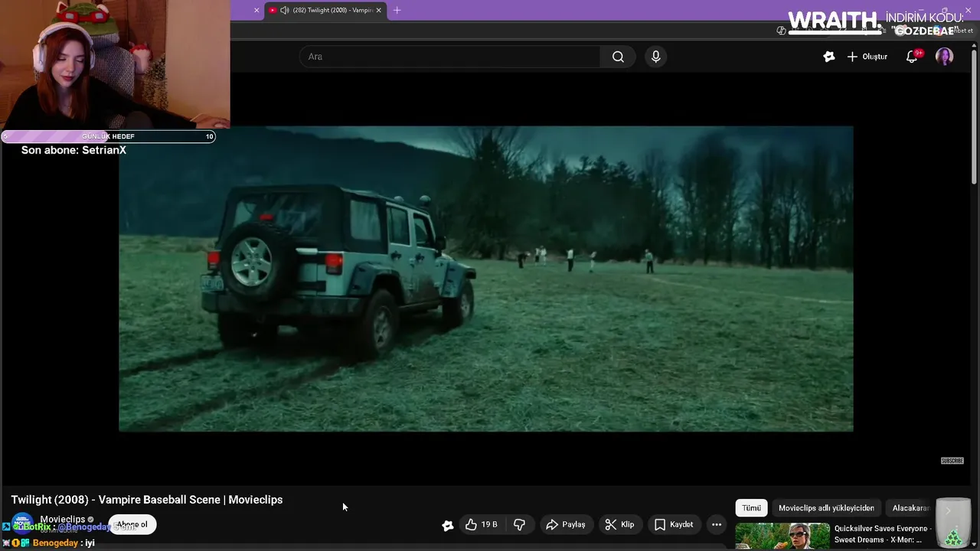Click the YouTube search magnifier button
This screenshot has width=980, height=551.
coord(618,57)
